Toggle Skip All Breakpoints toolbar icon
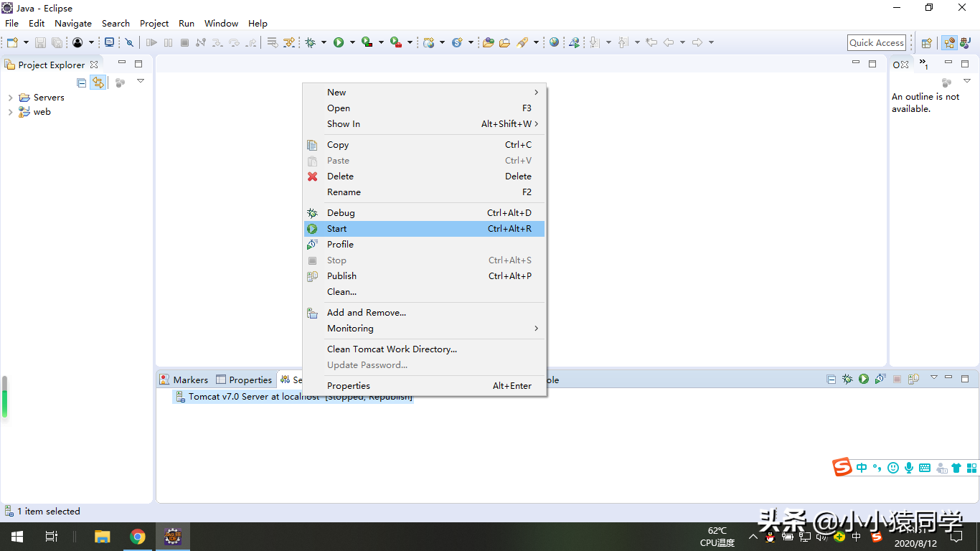This screenshot has height=551, width=980. click(129, 42)
